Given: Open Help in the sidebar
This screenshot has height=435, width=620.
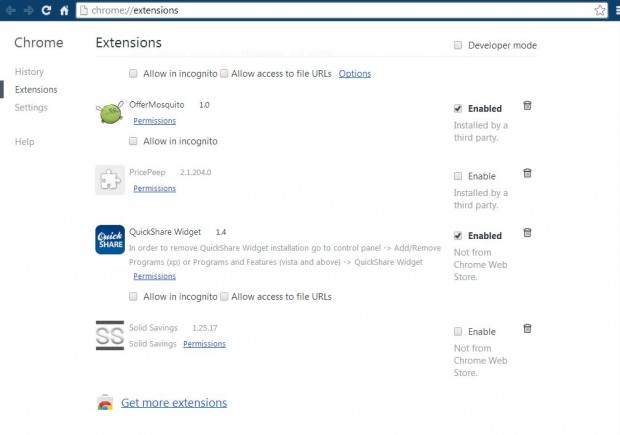Looking at the screenshot, I should pyautogui.click(x=25, y=142).
